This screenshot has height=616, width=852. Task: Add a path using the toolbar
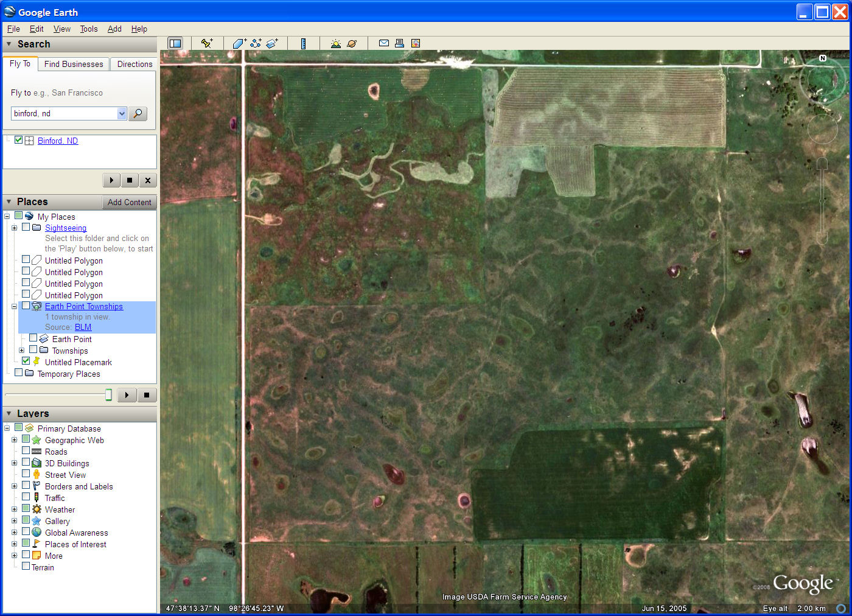pyautogui.click(x=256, y=43)
